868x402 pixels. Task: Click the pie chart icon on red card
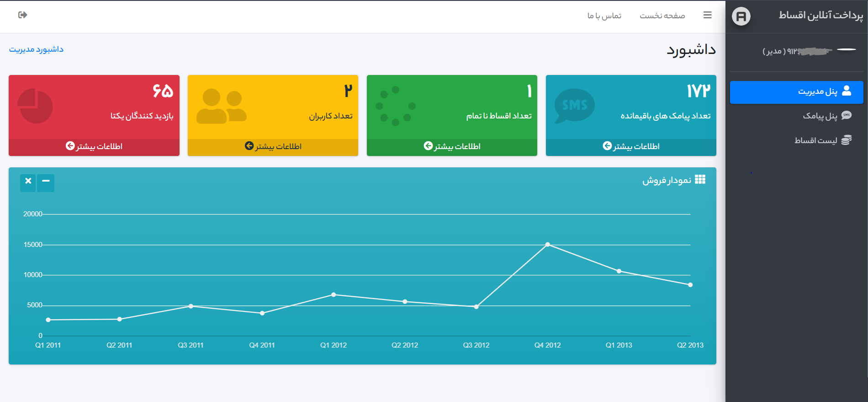[x=35, y=106]
